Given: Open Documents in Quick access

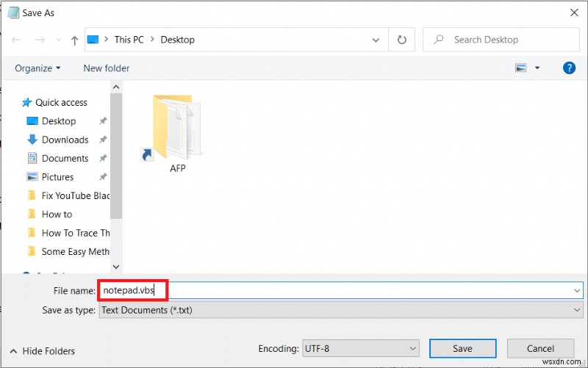Looking at the screenshot, I should 65,159.
